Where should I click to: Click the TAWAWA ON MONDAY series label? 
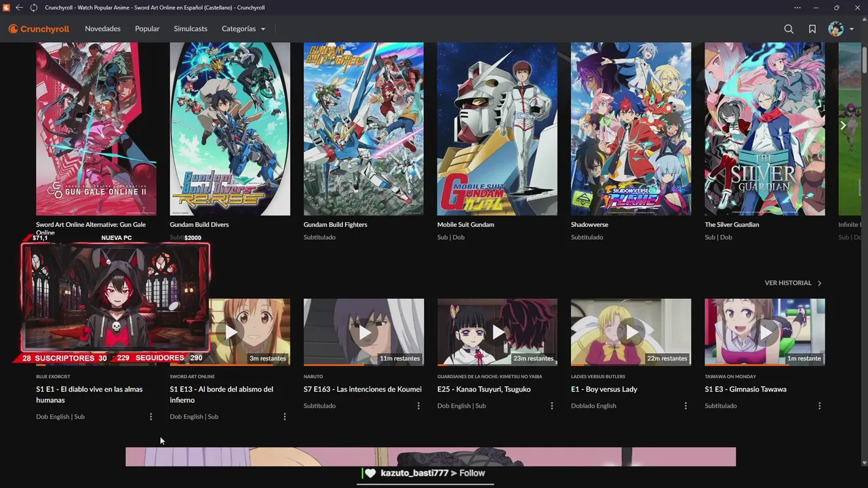pos(731,376)
